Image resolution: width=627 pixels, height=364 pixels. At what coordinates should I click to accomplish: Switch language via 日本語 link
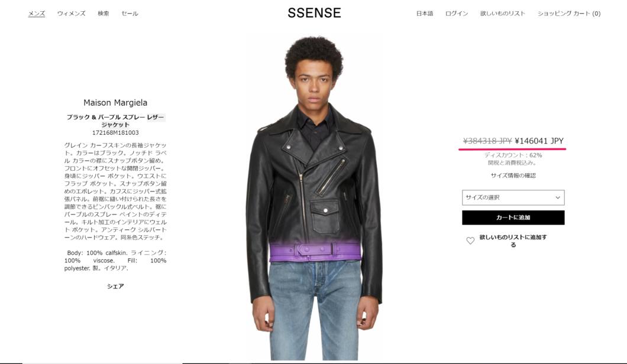(x=425, y=14)
